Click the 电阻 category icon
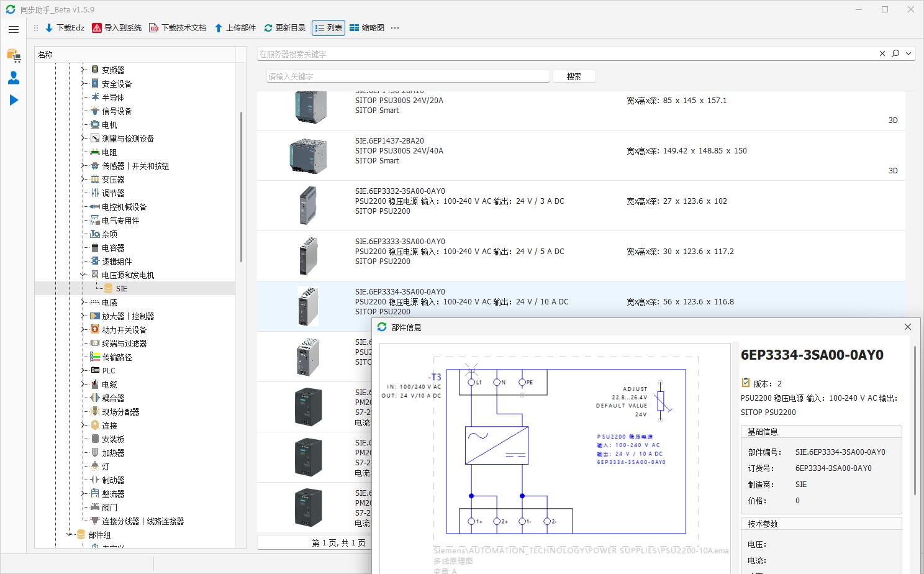This screenshot has height=574, width=924. (x=95, y=152)
